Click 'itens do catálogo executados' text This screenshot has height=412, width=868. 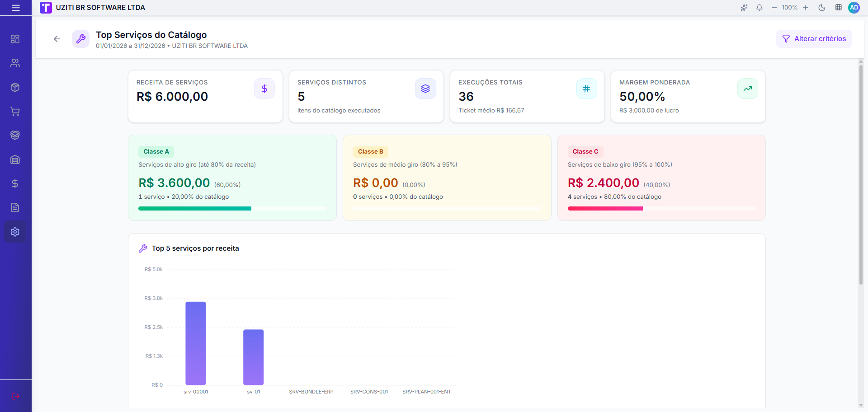pyautogui.click(x=339, y=111)
